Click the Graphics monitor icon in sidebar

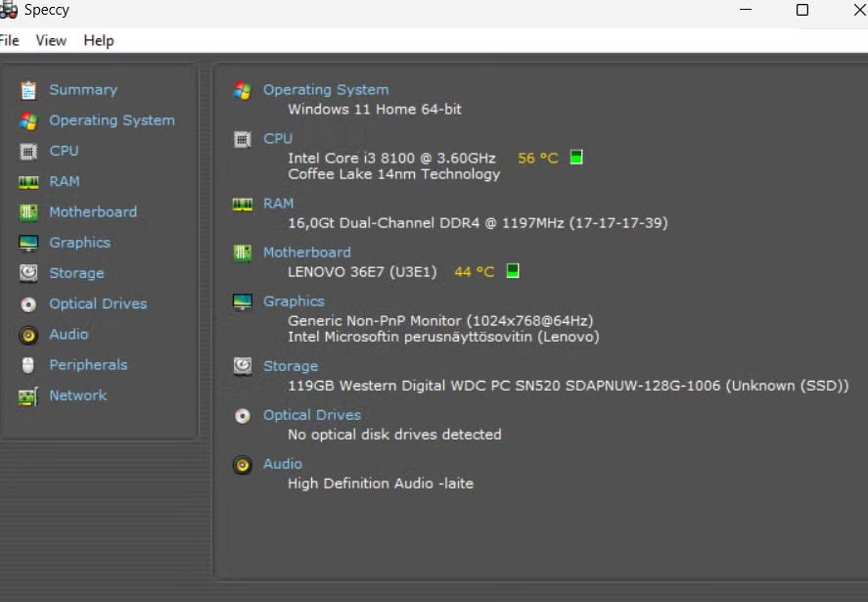28,243
